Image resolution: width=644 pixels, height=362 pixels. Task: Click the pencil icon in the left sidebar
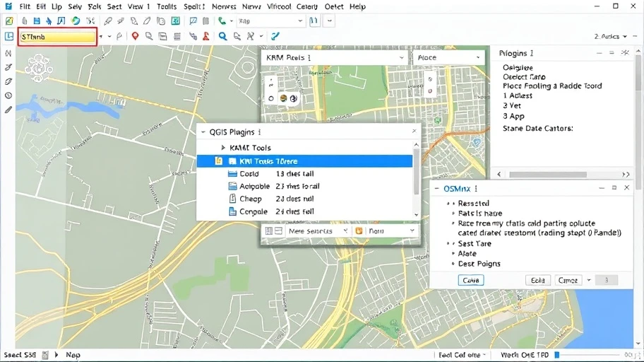[8, 110]
